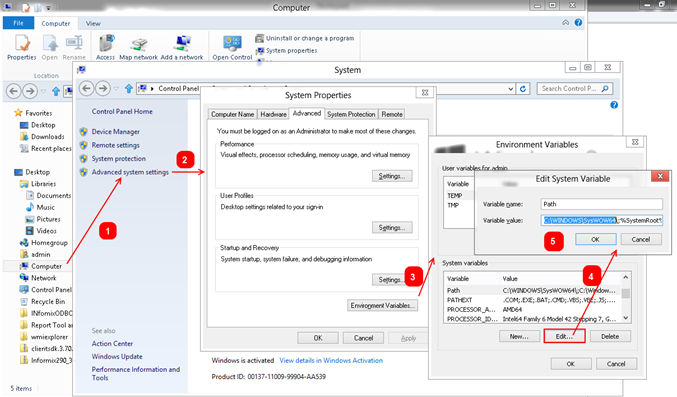Click New under System variables
Screen dimensions: 677x397
click(519, 336)
